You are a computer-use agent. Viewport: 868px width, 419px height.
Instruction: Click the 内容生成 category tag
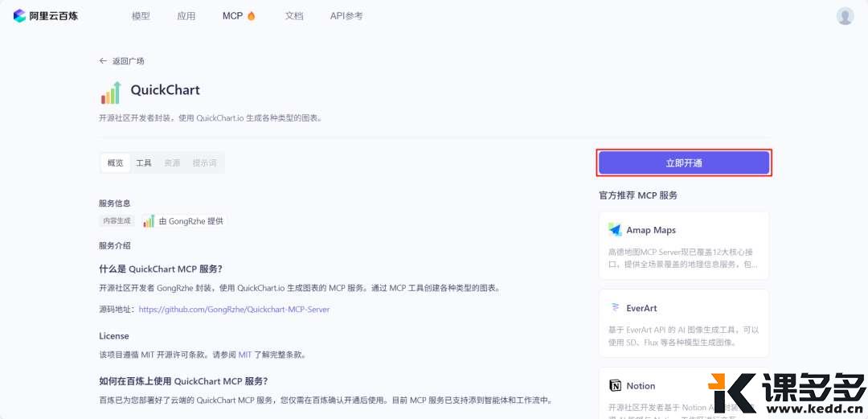pos(117,220)
